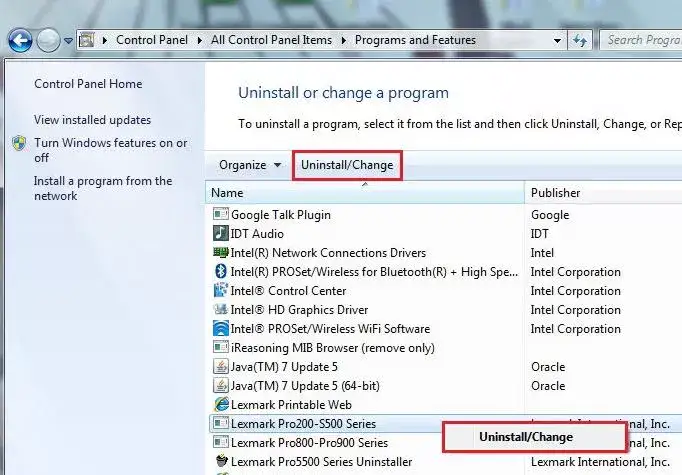
Task: Click the Uninstall/Change toolbar button
Action: 347,165
